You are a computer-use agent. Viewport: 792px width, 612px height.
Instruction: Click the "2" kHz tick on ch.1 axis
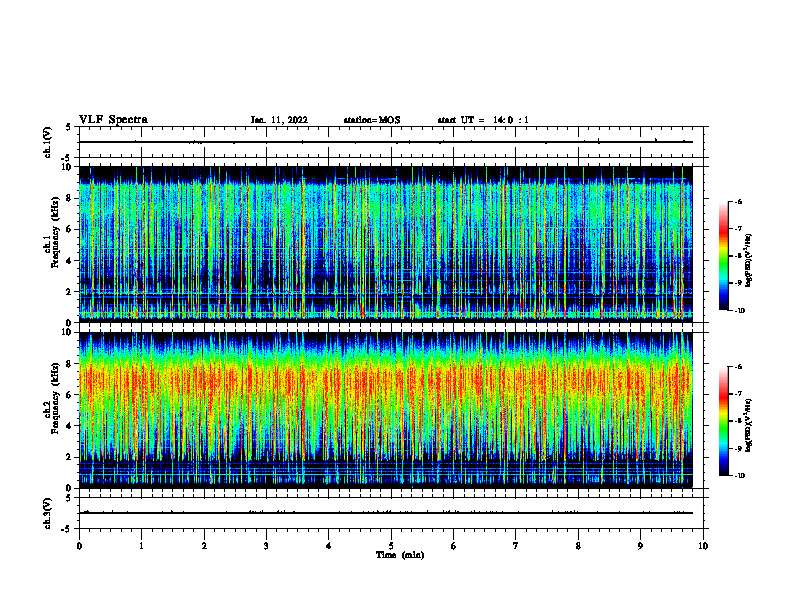tap(70, 291)
